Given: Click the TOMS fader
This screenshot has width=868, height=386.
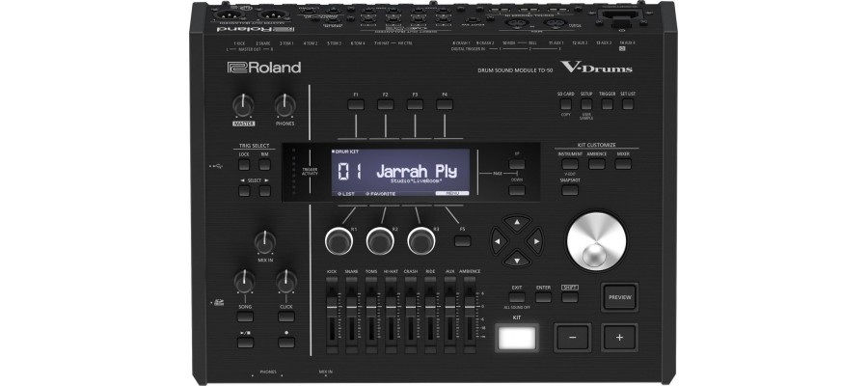Looking at the screenshot, I should pos(371,305).
